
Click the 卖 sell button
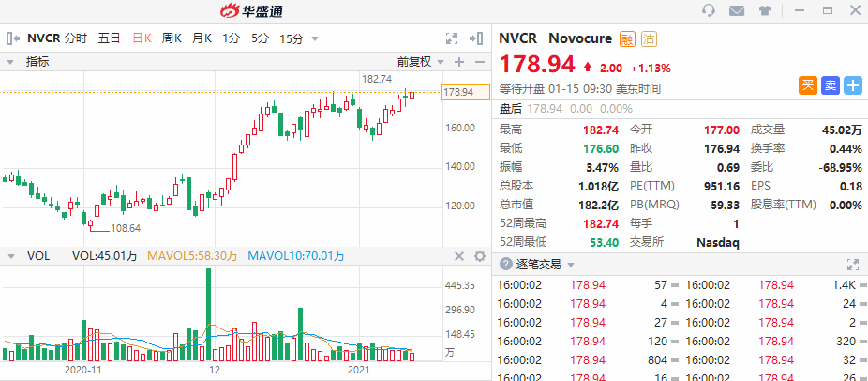pos(831,85)
